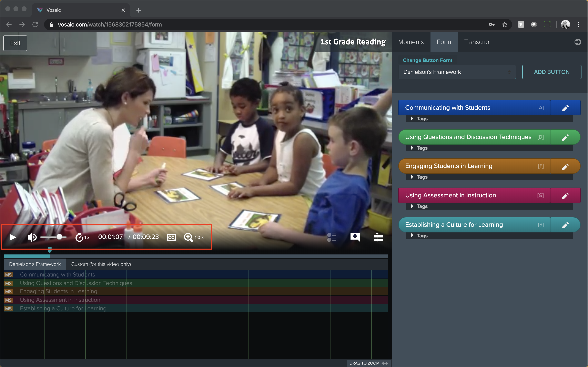Select Engaging Students in Learning timeline row
This screenshot has height=367, width=588.
coord(196,291)
